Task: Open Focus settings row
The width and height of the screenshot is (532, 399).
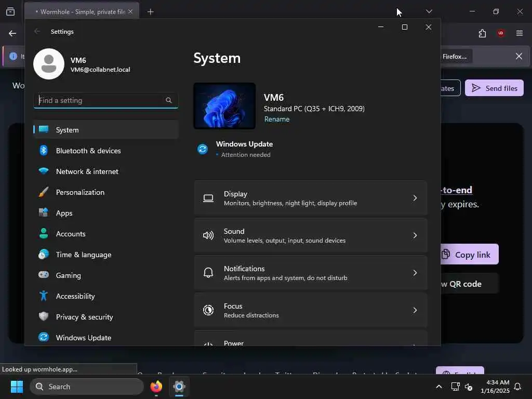Action: [311, 310]
